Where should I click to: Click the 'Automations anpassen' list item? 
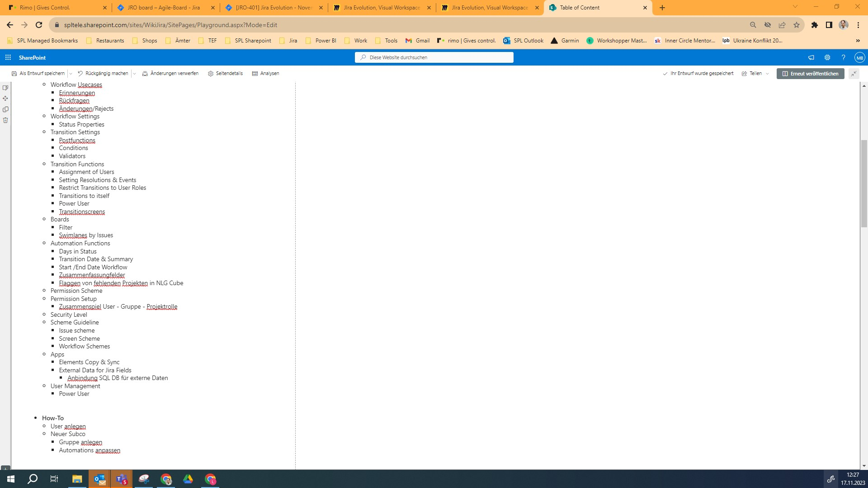90,450
